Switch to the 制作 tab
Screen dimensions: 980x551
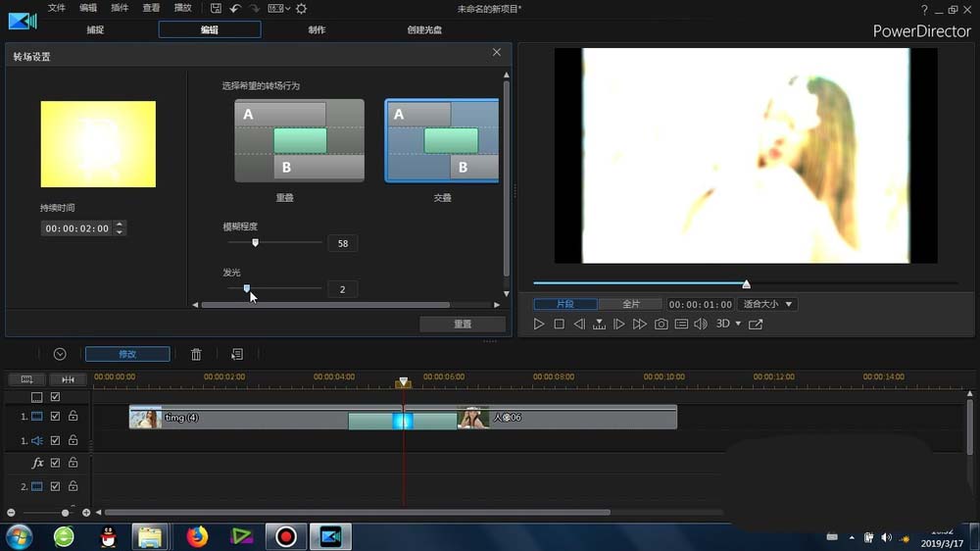pyautogui.click(x=317, y=29)
